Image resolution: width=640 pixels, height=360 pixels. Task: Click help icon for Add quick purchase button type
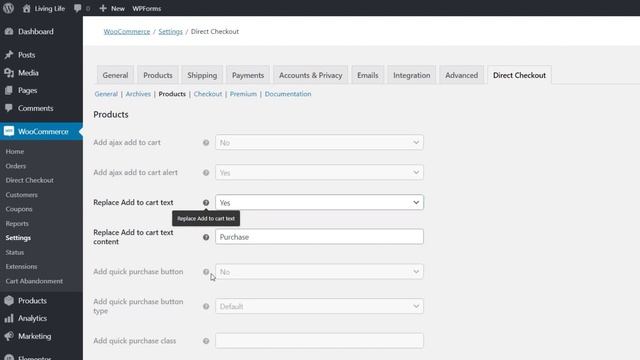coord(206,306)
